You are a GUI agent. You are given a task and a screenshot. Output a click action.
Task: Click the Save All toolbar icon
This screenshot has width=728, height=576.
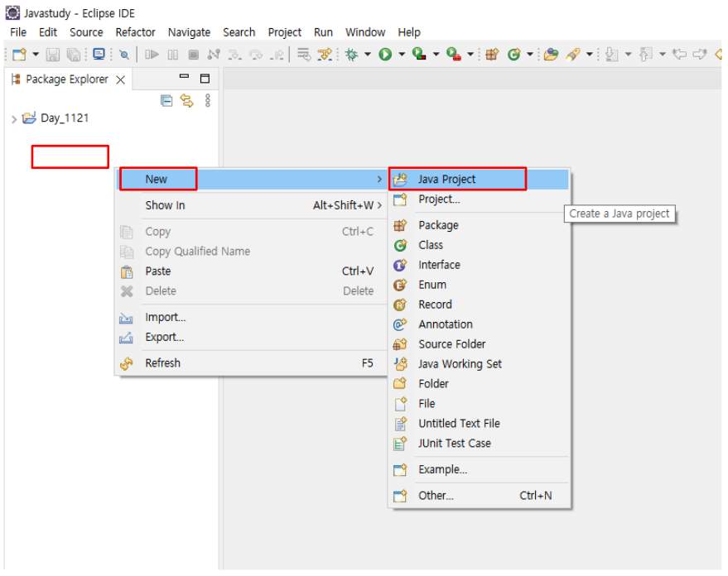[74, 55]
